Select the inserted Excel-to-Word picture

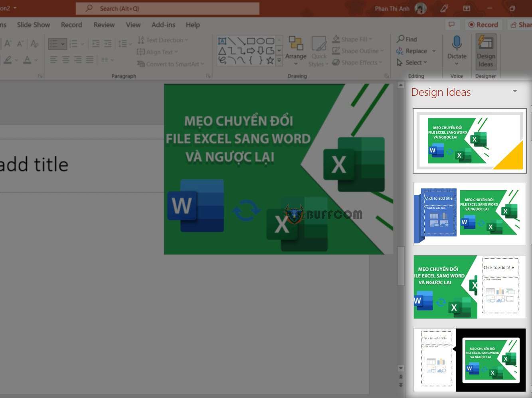click(279, 169)
